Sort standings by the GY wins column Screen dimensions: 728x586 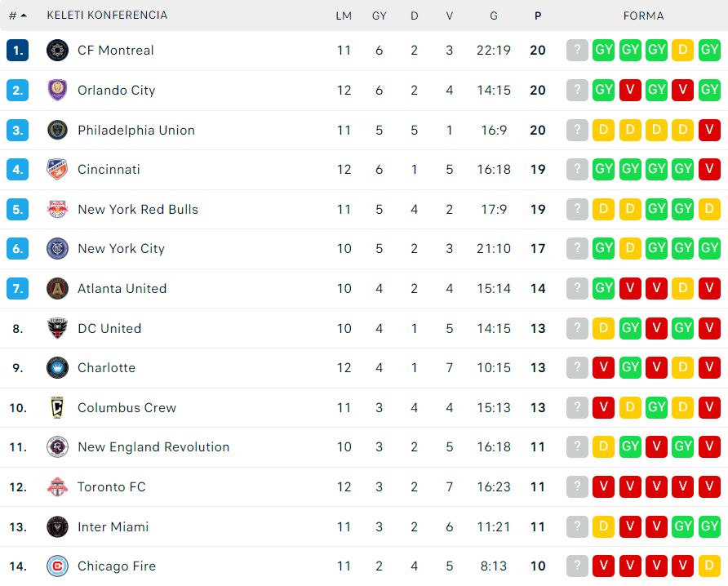(380, 16)
